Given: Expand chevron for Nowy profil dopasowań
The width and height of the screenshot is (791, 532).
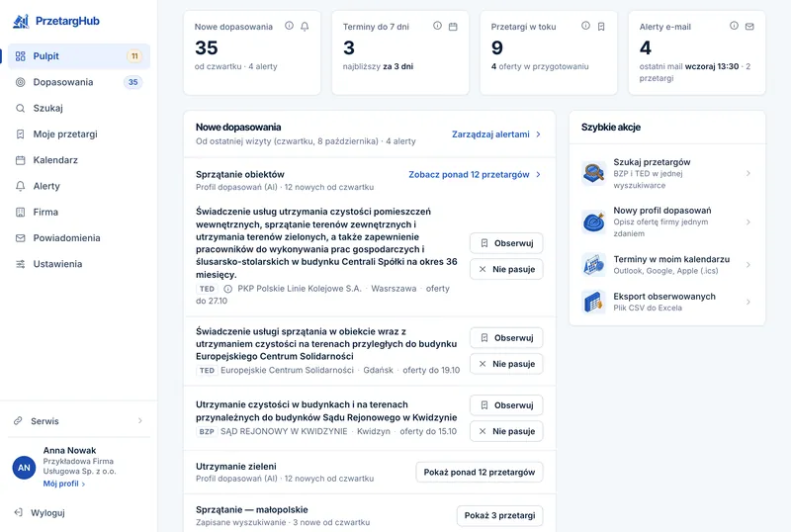Looking at the screenshot, I should 748,222.
